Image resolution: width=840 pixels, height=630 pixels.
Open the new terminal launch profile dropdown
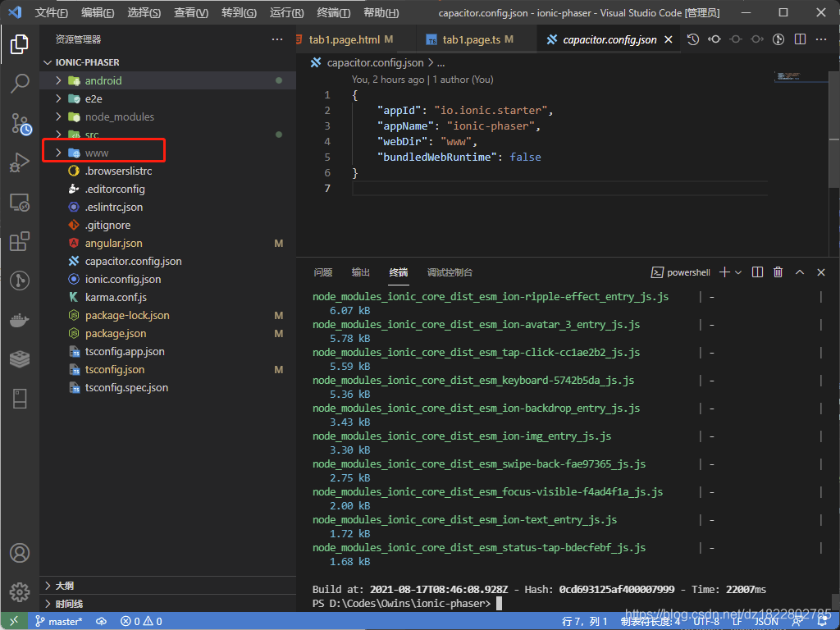tap(738, 272)
